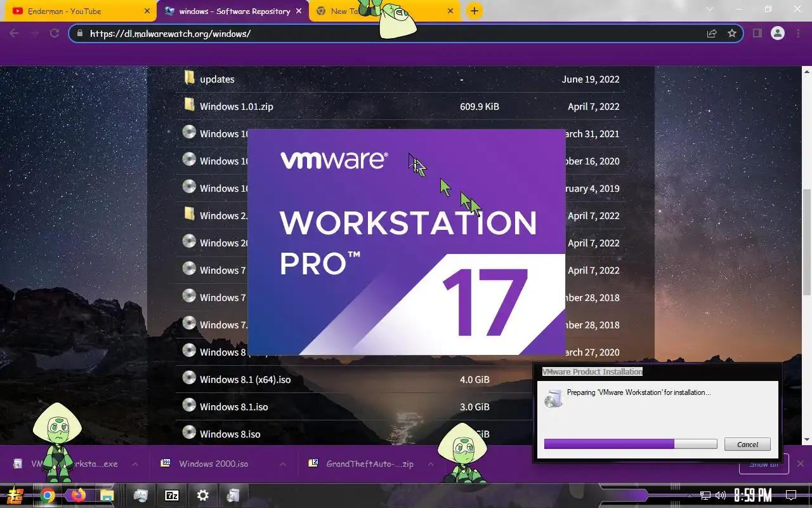Cancel the VMware Workstation installation

pyautogui.click(x=747, y=444)
